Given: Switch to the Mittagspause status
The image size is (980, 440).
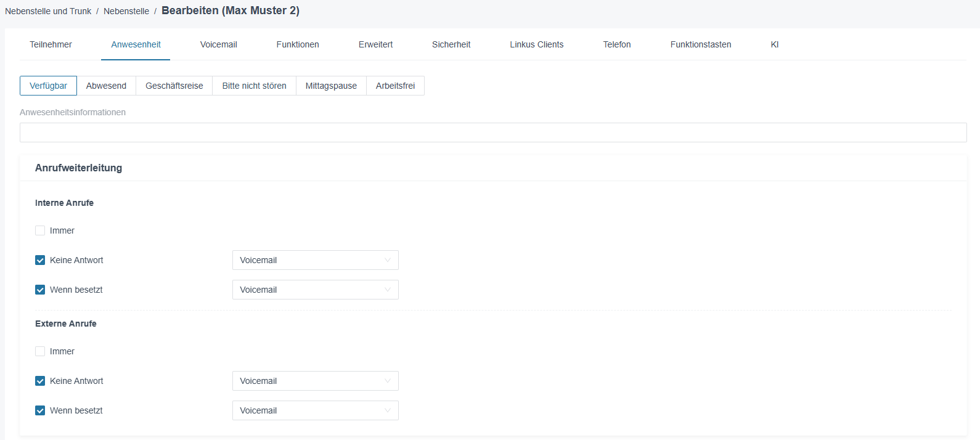Looking at the screenshot, I should pos(331,86).
